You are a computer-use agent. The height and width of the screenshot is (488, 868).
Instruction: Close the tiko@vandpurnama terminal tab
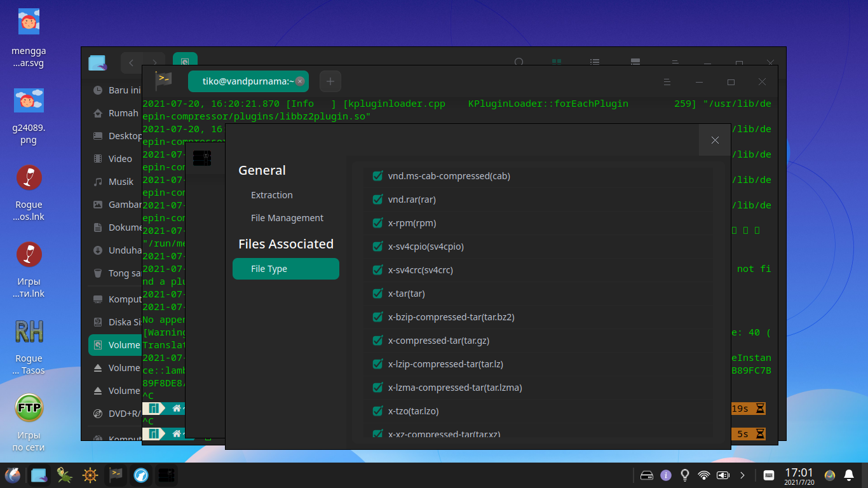300,81
